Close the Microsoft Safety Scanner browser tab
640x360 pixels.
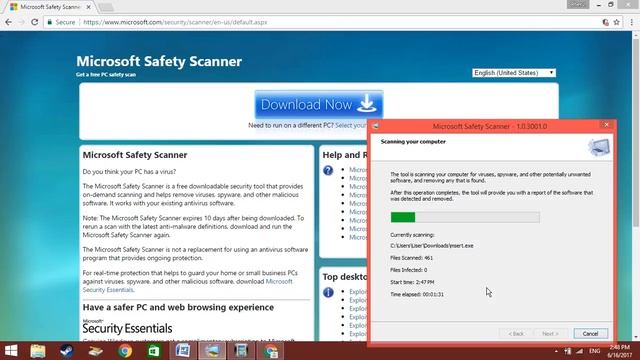click(x=89, y=7)
